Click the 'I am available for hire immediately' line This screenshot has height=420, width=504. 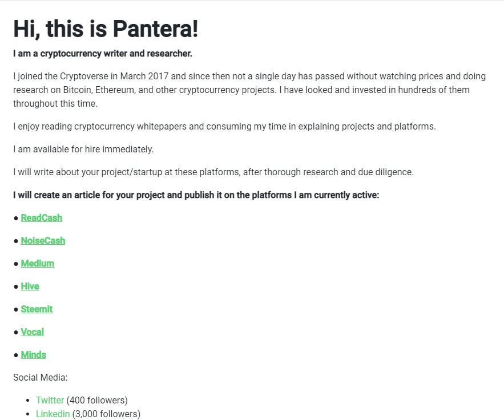[x=83, y=149]
